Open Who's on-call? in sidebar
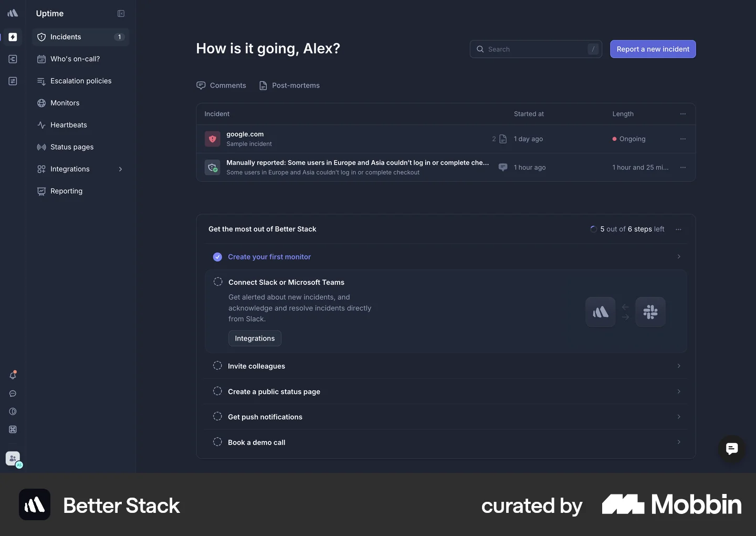Viewport: 756px width, 536px height. (80, 59)
